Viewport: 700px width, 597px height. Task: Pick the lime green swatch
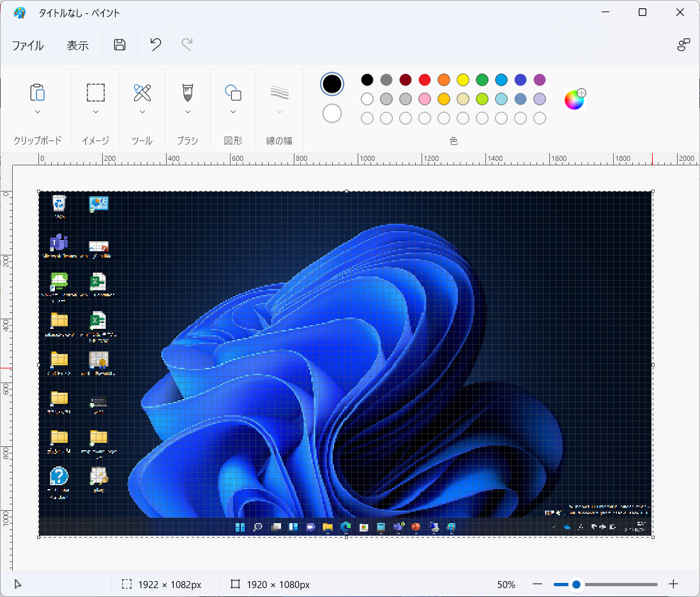click(482, 99)
